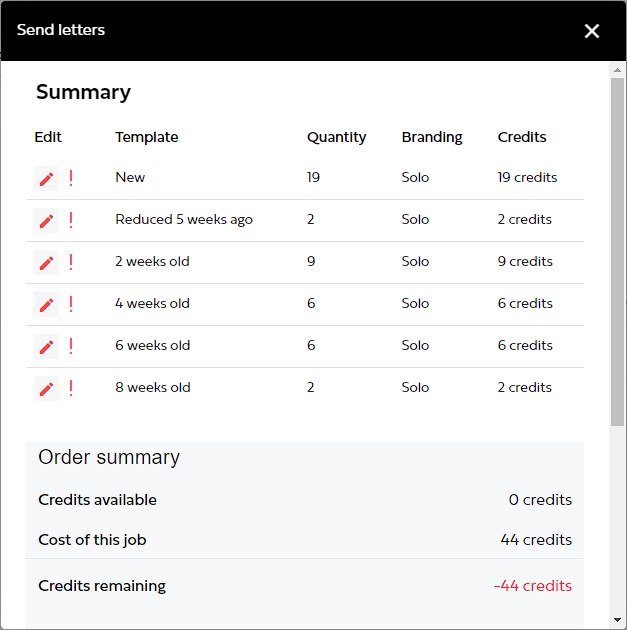Click pencil icon for 8 weeks old

pos(46,388)
